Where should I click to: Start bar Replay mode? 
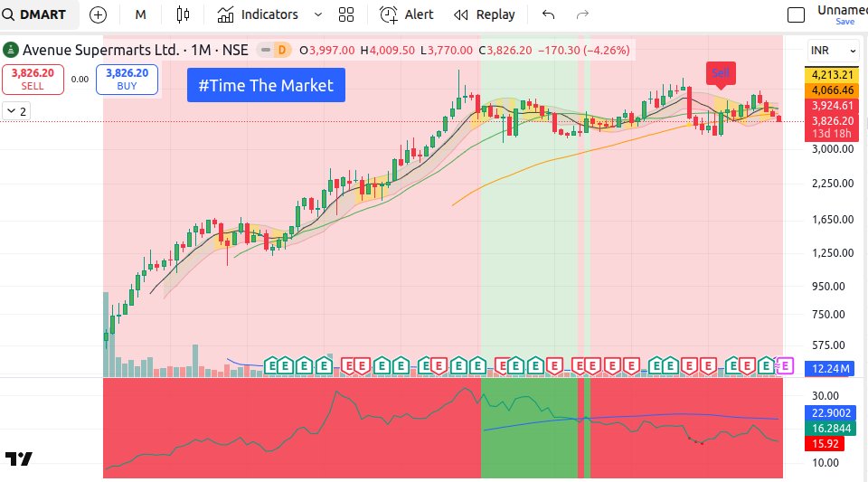point(485,15)
